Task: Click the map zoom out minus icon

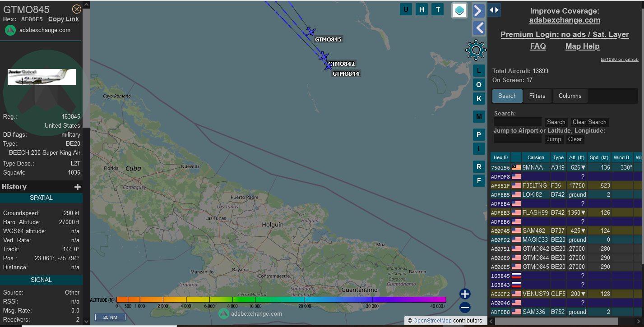Action: (465, 308)
